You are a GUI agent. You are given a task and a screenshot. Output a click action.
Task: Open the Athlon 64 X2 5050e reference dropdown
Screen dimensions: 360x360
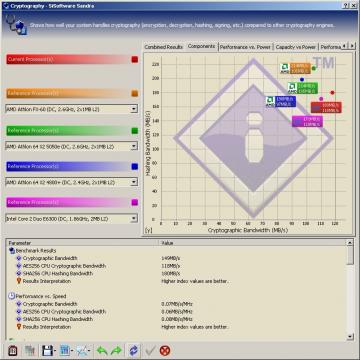coord(134,146)
